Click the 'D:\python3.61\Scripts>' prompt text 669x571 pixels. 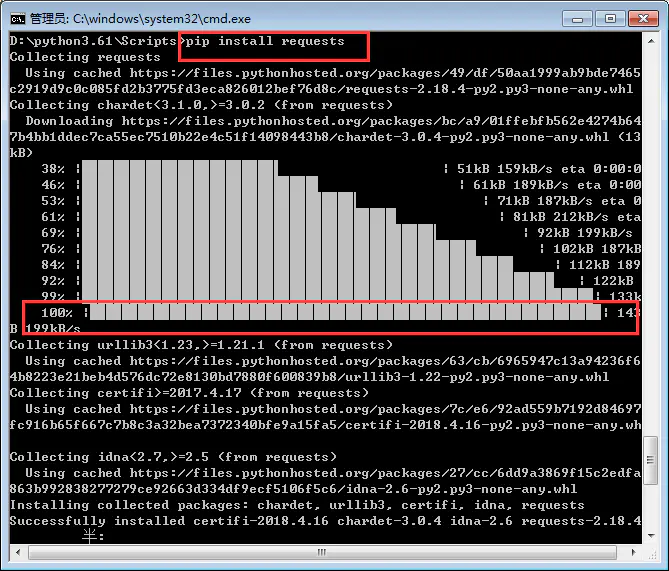click(x=97, y=41)
